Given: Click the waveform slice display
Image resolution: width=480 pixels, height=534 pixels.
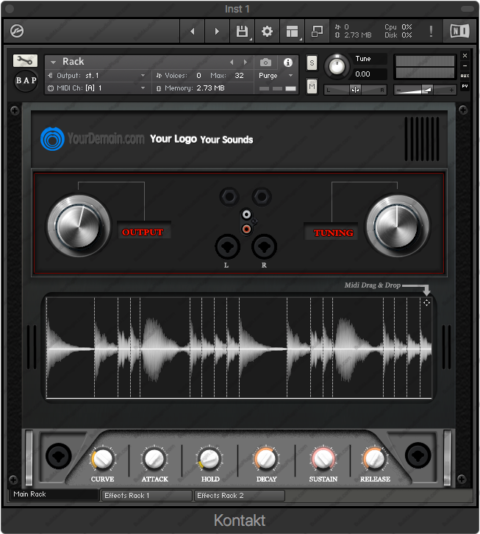Looking at the screenshot, I should [239, 348].
